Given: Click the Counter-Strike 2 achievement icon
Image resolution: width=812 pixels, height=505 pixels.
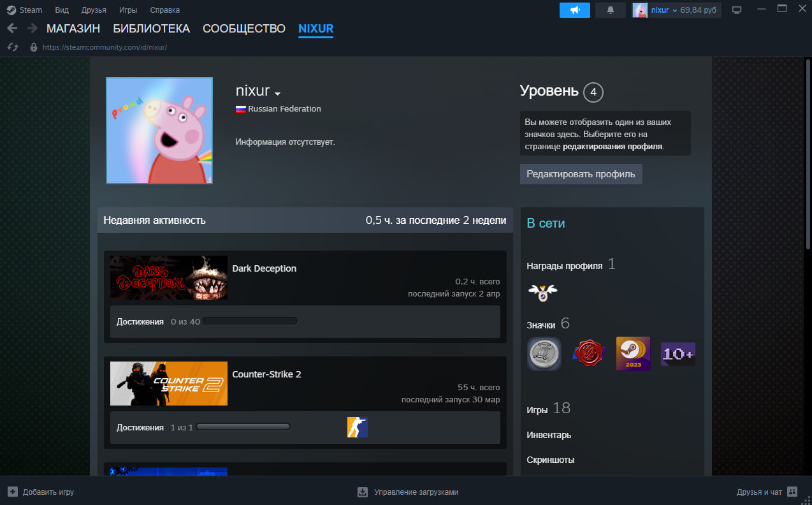Looking at the screenshot, I should (x=358, y=427).
